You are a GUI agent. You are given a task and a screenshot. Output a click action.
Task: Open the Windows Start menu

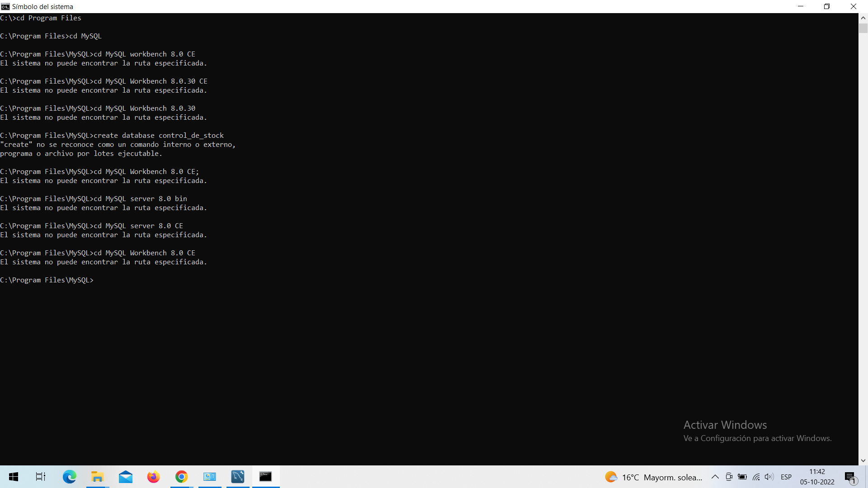coord(14,477)
